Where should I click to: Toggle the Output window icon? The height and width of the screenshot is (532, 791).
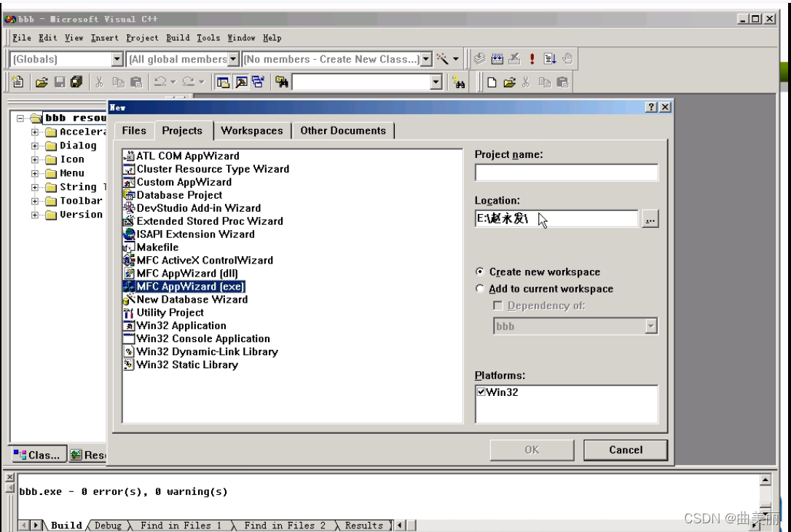(x=241, y=82)
